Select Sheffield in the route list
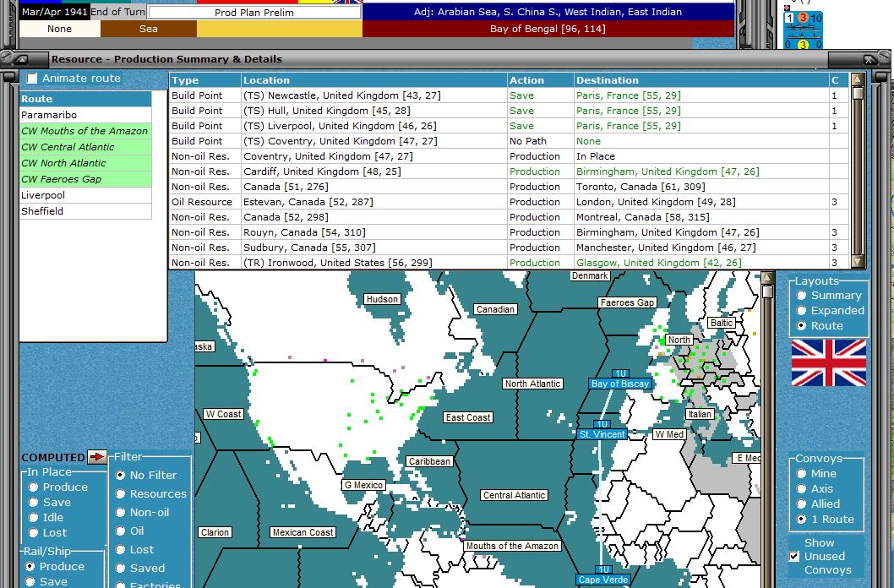Screen dimensions: 894x588 [x=85, y=211]
